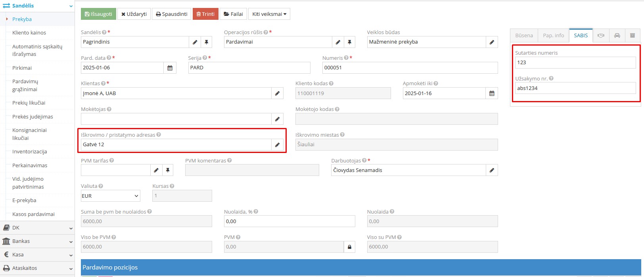
Task: Delete the sale using Trinti button
Action: [x=205, y=14]
